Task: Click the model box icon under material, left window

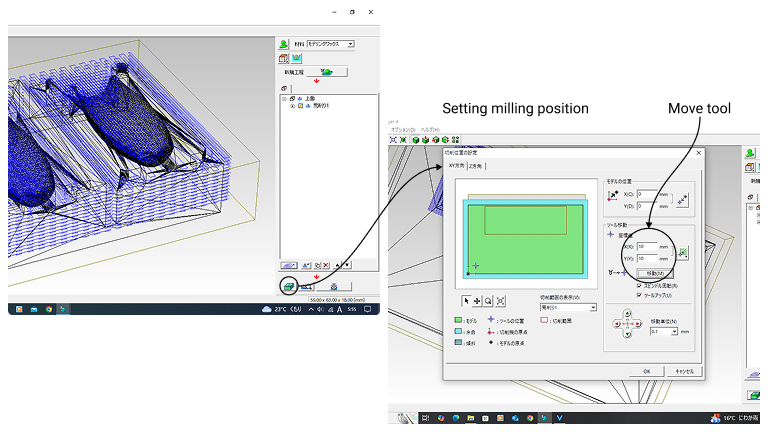Action: tap(284, 58)
